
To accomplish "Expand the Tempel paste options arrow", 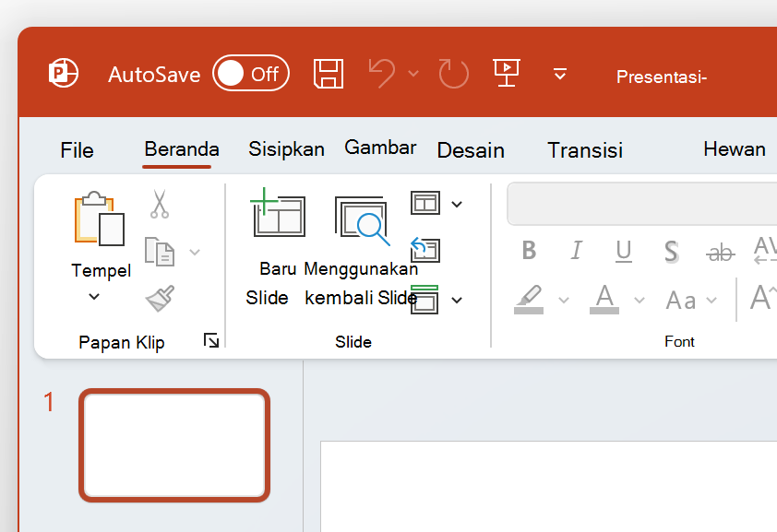I will (94, 297).
